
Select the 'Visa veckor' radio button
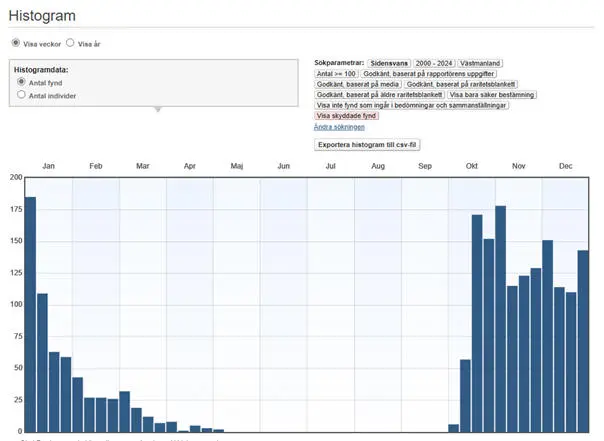[x=16, y=43]
